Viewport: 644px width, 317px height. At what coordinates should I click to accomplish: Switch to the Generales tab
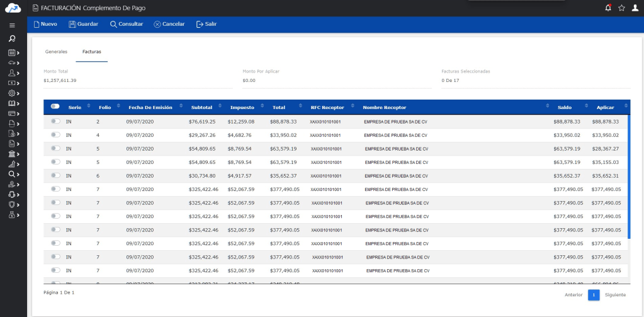(56, 52)
